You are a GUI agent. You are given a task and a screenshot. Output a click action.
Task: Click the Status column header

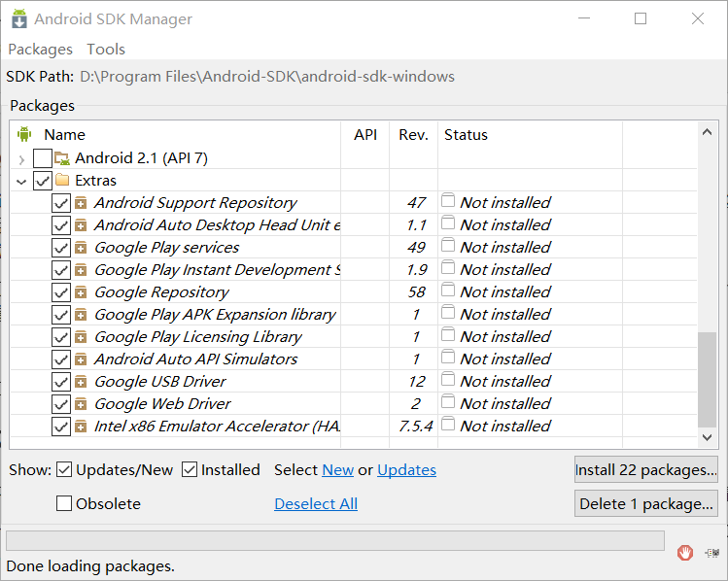tap(466, 135)
